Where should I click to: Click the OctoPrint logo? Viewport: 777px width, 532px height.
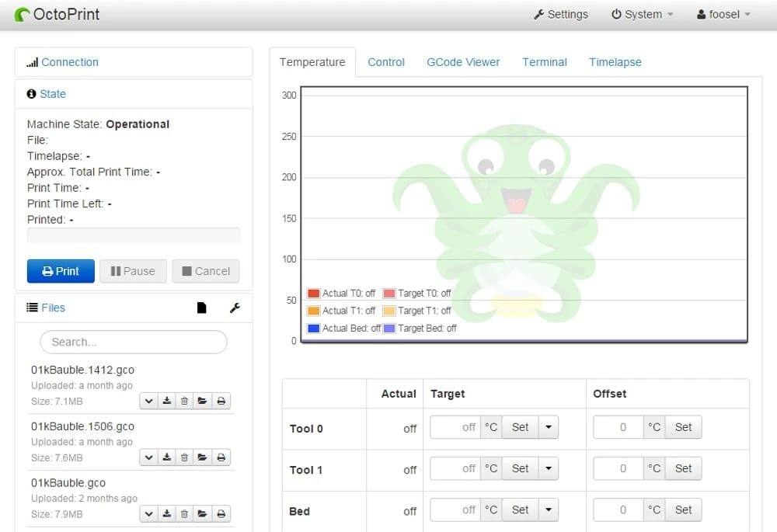tap(57, 14)
